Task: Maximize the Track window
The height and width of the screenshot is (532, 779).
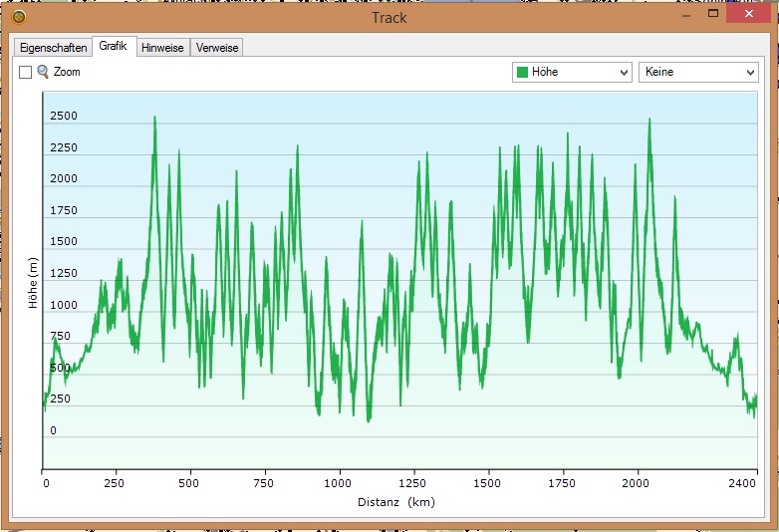Action: tap(713, 14)
